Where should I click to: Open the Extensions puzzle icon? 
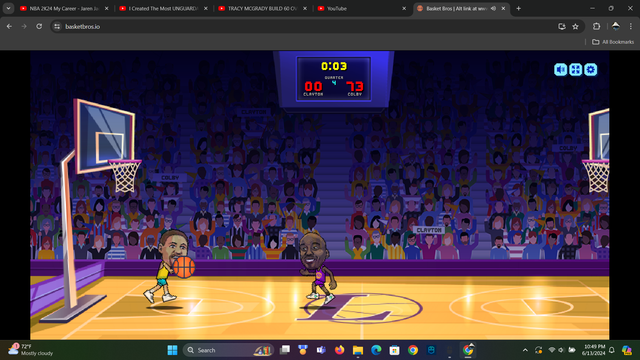[x=596, y=27]
